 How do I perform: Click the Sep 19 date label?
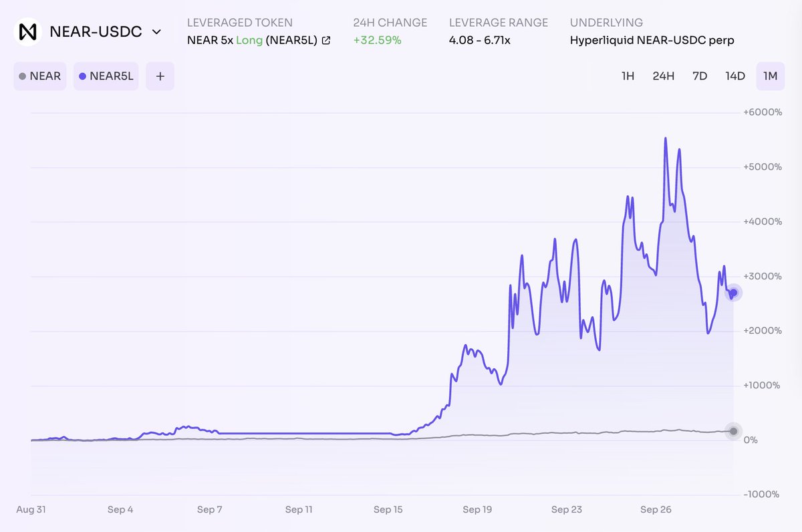[x=477, y=509]
